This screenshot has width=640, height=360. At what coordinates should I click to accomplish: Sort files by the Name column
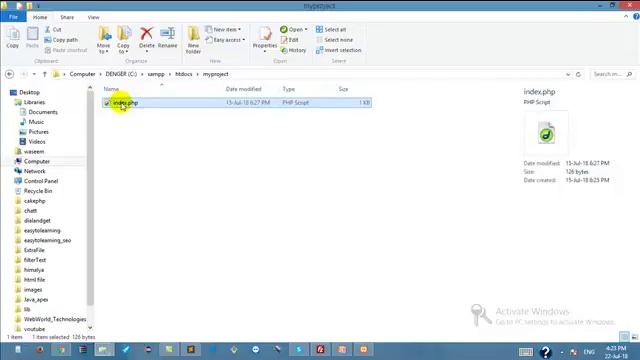tap(111, 89)
